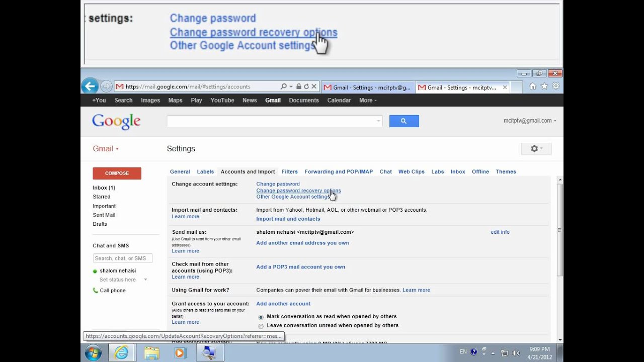
Task: Switch to the Filters settings tab
Action: [x=289, y=171]
